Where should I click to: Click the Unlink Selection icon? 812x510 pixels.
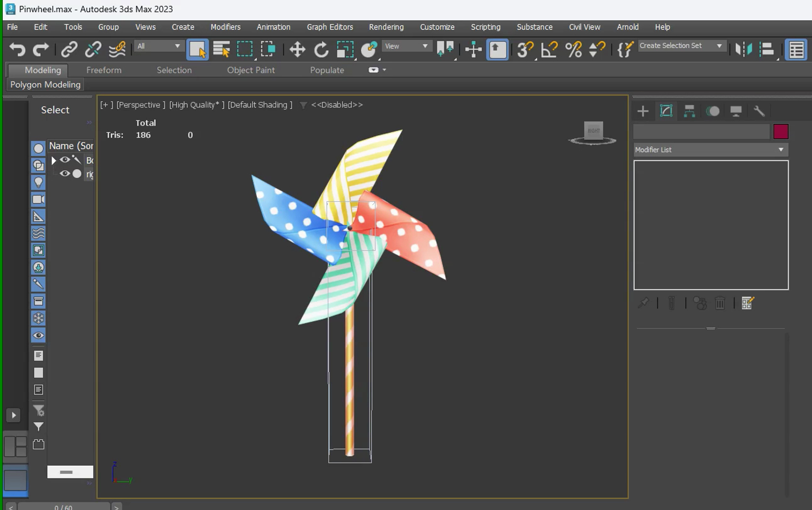point(93,49)
